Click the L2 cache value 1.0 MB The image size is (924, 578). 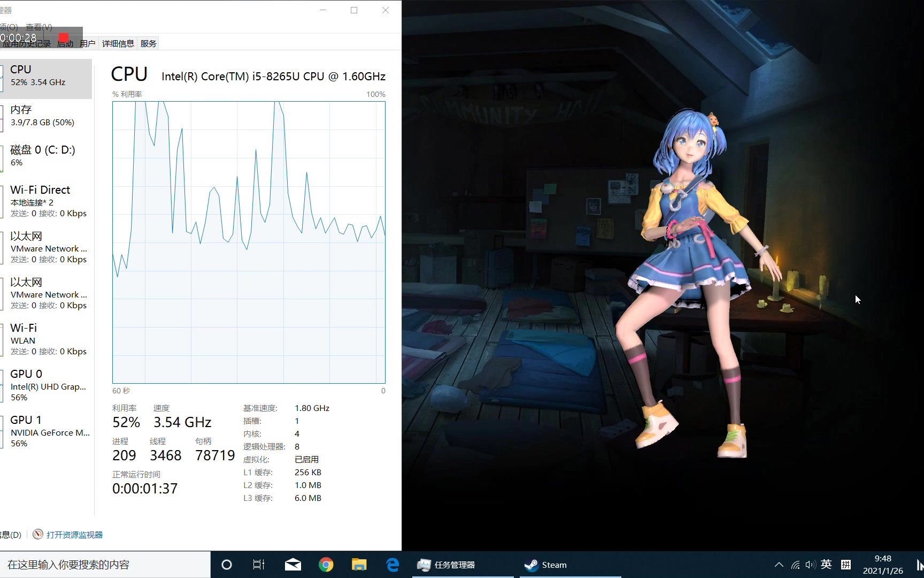coord(308,485)
